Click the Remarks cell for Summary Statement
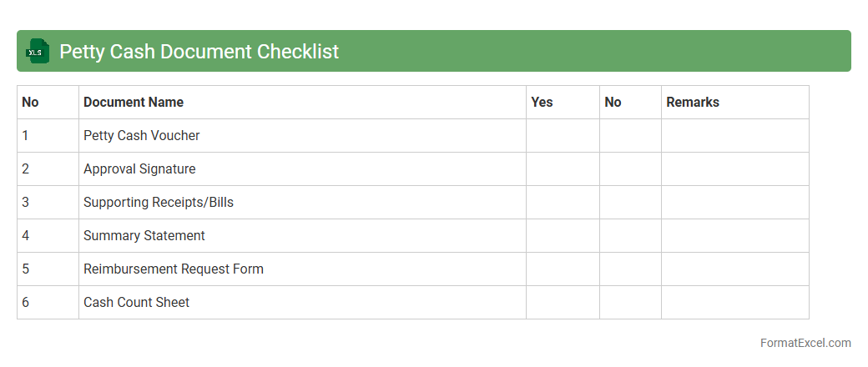Viewport: 868px width, 367px height. [x=734, y=235]
